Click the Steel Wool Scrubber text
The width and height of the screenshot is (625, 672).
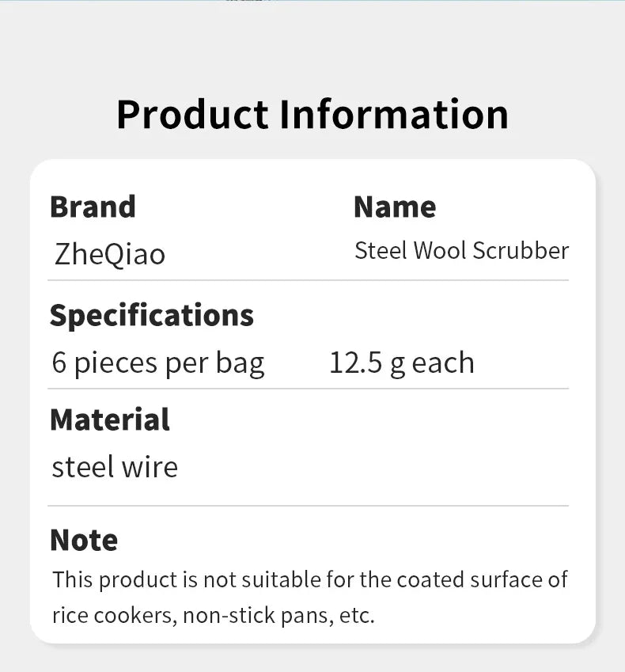462,250
